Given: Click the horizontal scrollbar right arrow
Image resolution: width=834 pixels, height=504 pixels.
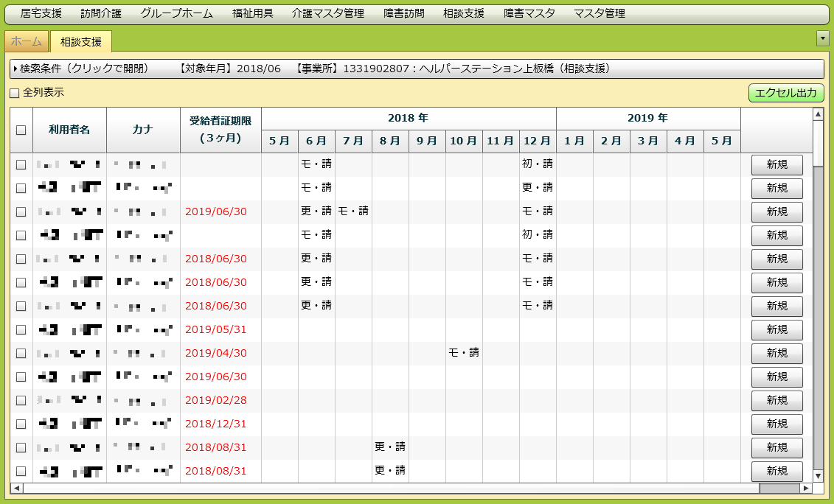Looking at the screenshot, I should point(806,488).
